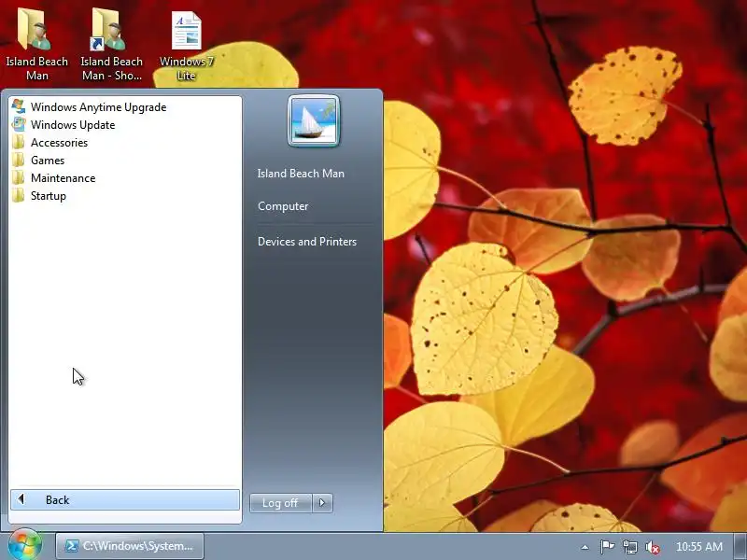This screenshot has width=747, height=560.
Task: Click the PowerShell icon in taskbar button
Action: pos(72,546)
